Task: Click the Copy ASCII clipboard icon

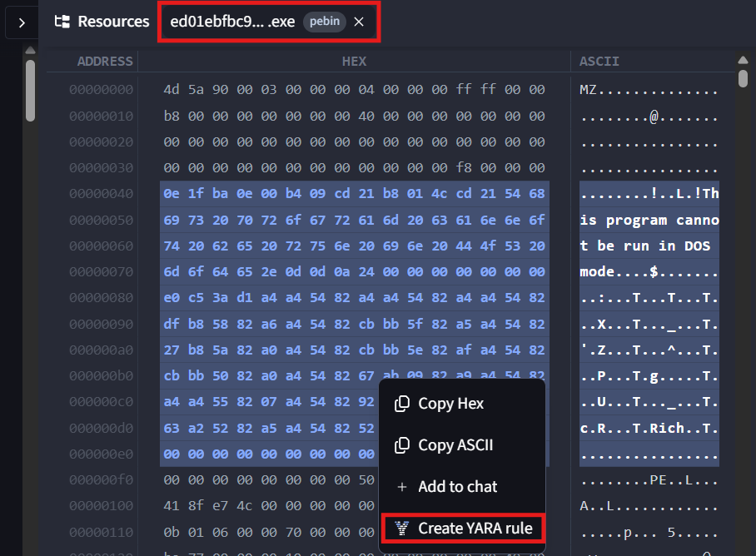Action: tap(402, 445)
